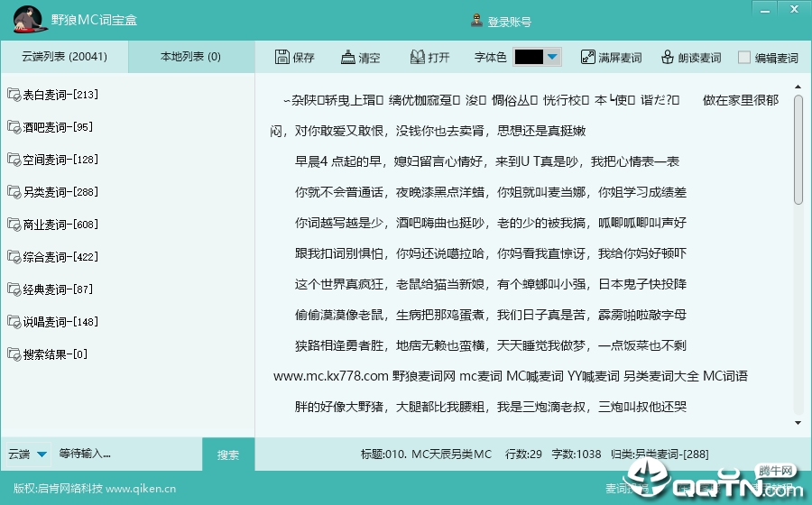The image size is (812, 505).
Task: Minimize the 野狼MC词宝盒 window
Action: [x=765, y=9]
